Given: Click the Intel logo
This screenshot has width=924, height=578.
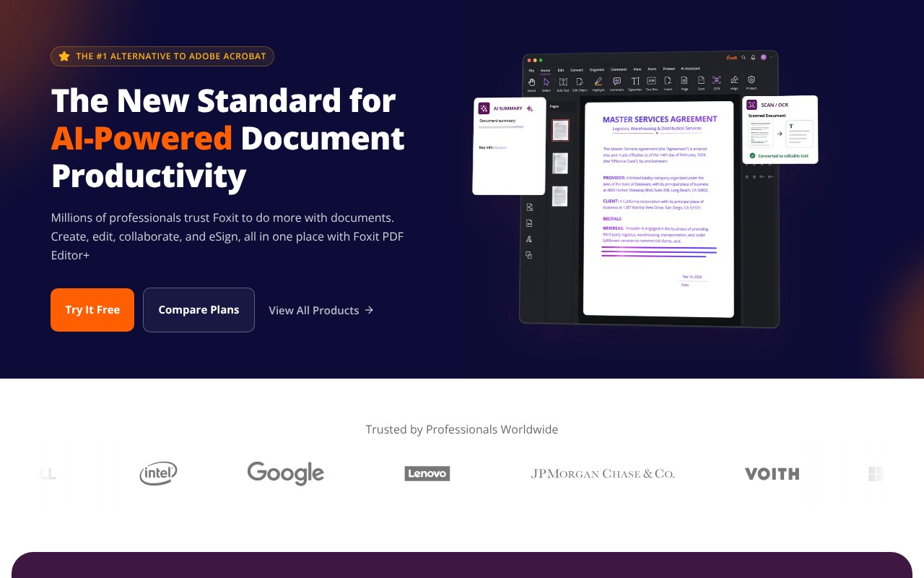Looking at the screenshot, I should pyautogui.click(x=159, y=473).
